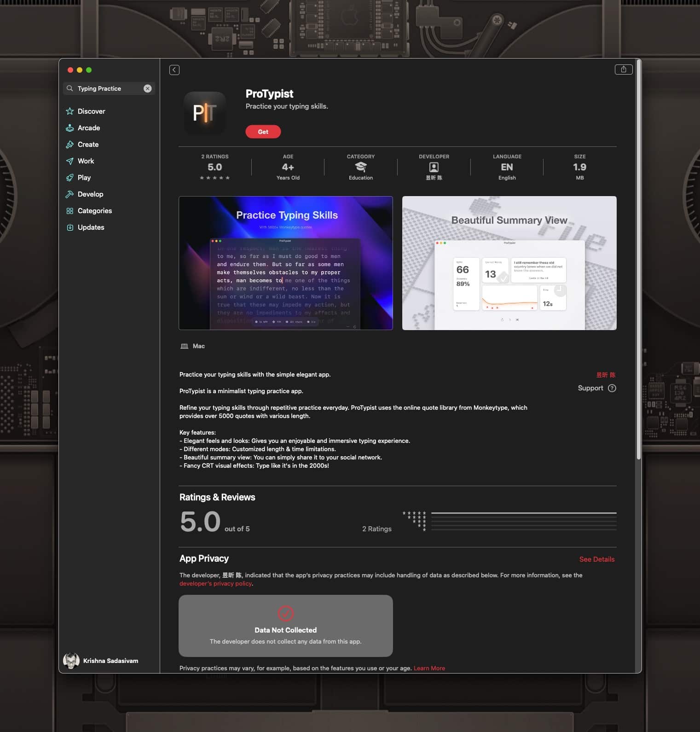The width and height of the screenshot is (700, 732).
Task: Click the Education category graduation cap icon
Action: click(x=361, y=167)
